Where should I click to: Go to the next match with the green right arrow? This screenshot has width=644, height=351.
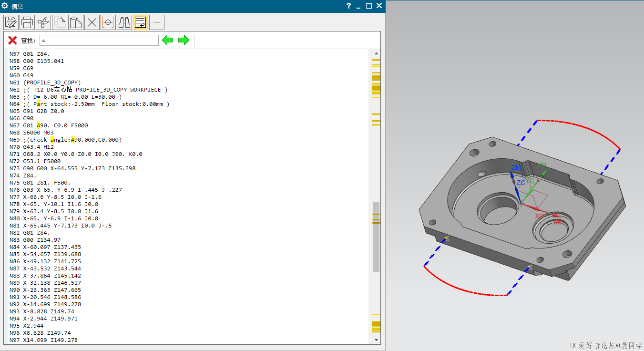[x=184, y=40]
